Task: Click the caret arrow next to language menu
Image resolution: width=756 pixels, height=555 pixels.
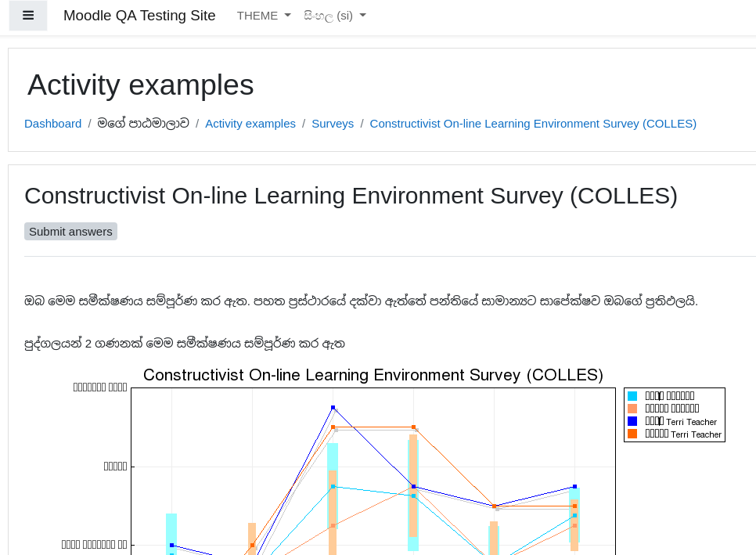Action: (x=363, y=16)
